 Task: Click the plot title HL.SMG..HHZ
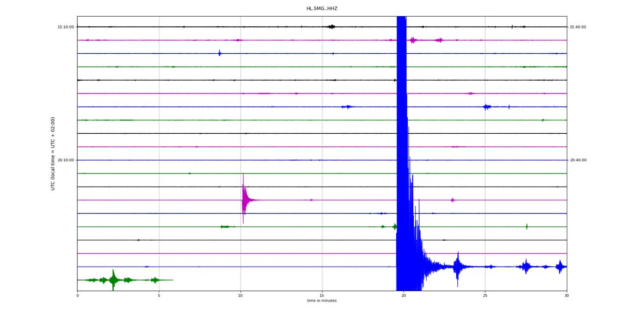click(321, 9)
